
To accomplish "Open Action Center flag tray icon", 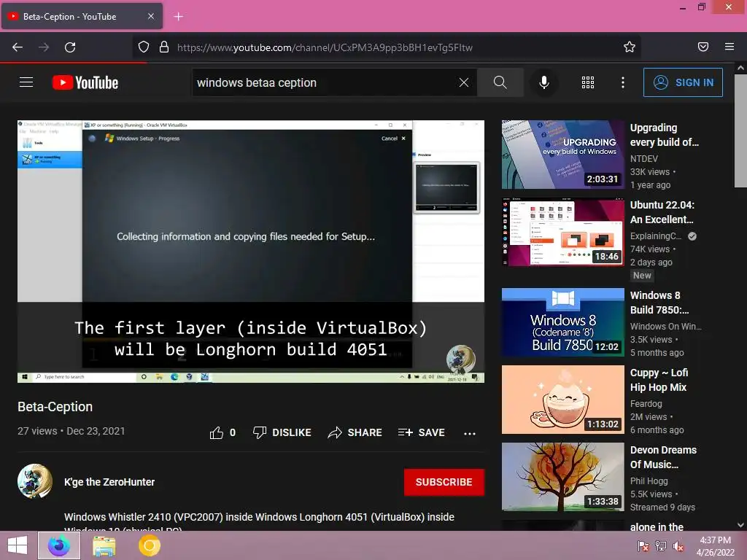I will (x=643, y=546).
